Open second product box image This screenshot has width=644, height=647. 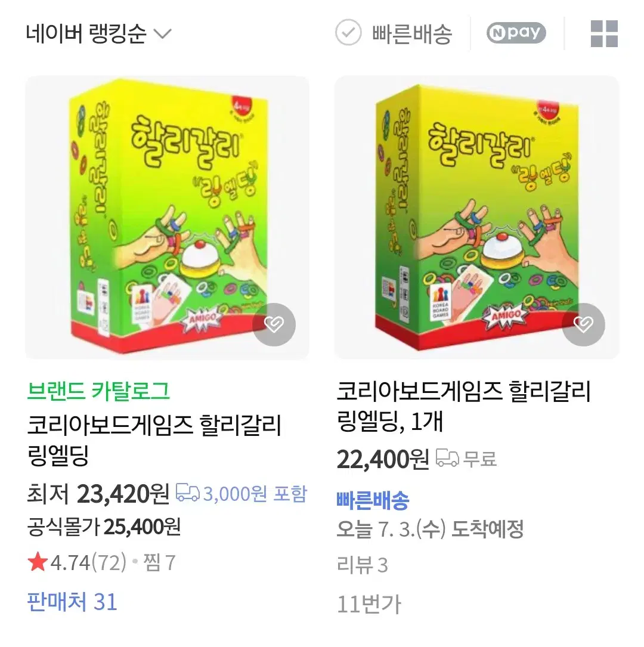476,217
